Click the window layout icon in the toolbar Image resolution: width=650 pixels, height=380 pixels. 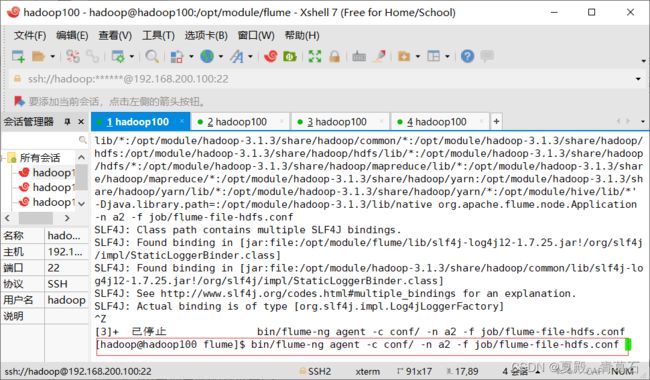point(434,56)
